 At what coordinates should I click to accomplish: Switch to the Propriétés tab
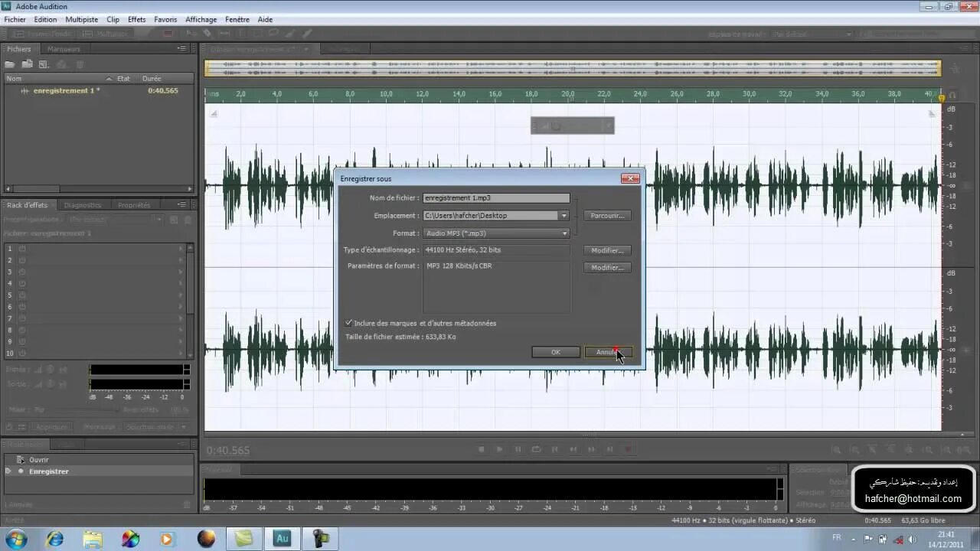click(x=134, y=205)
